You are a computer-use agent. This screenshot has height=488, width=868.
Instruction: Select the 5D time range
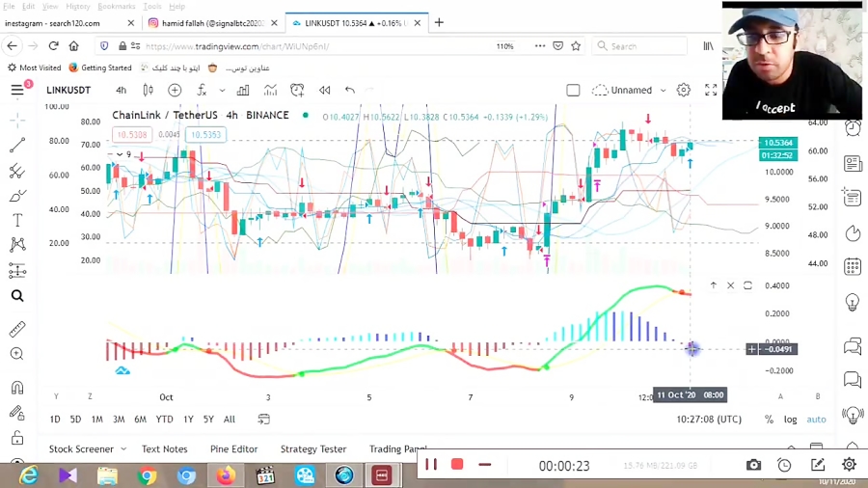click(x=75, y=420)
